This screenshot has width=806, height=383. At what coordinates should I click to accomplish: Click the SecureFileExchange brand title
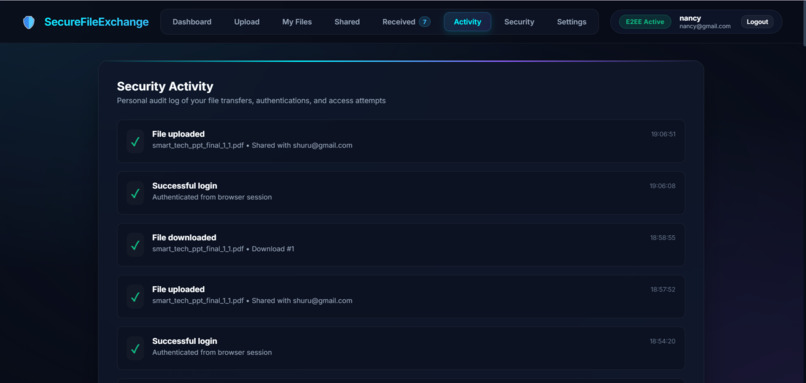(x=97, y=22)
